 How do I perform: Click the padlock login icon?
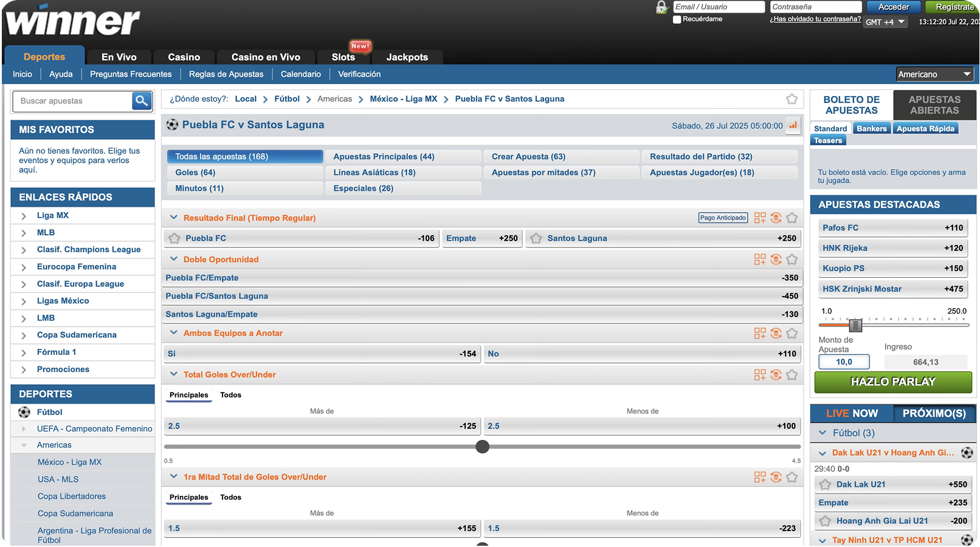click(x=661, y=8)
